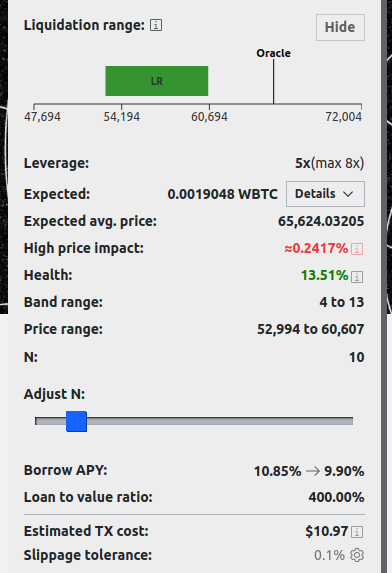Expand the Expected Details dropdown
The image size is (392, 573).
pyautogui.click(x=325, y=194)
